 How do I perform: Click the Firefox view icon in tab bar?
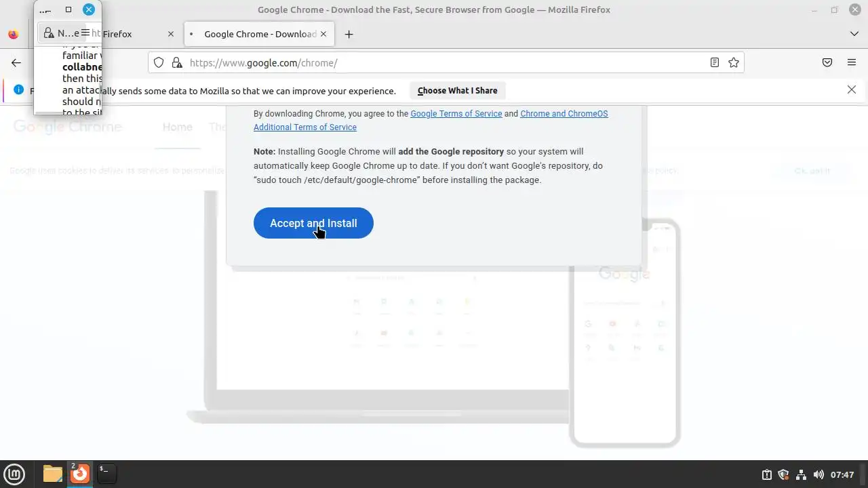click(14, 34)
